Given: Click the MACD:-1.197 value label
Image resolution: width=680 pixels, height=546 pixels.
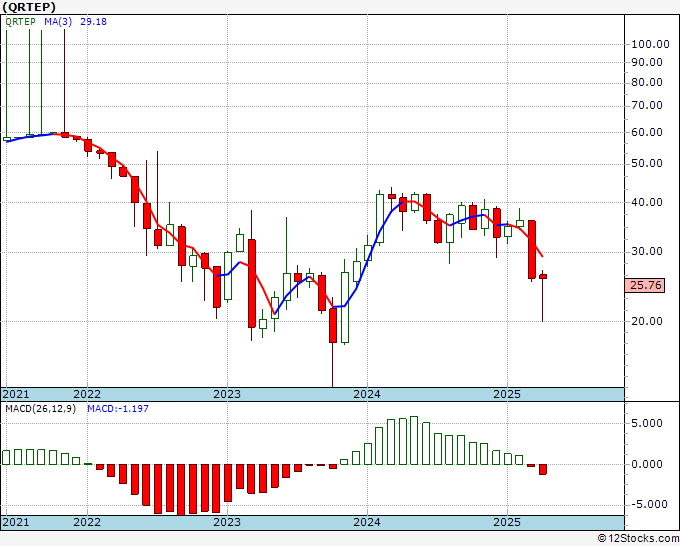Looking at the screenshot, I should 118,409.
